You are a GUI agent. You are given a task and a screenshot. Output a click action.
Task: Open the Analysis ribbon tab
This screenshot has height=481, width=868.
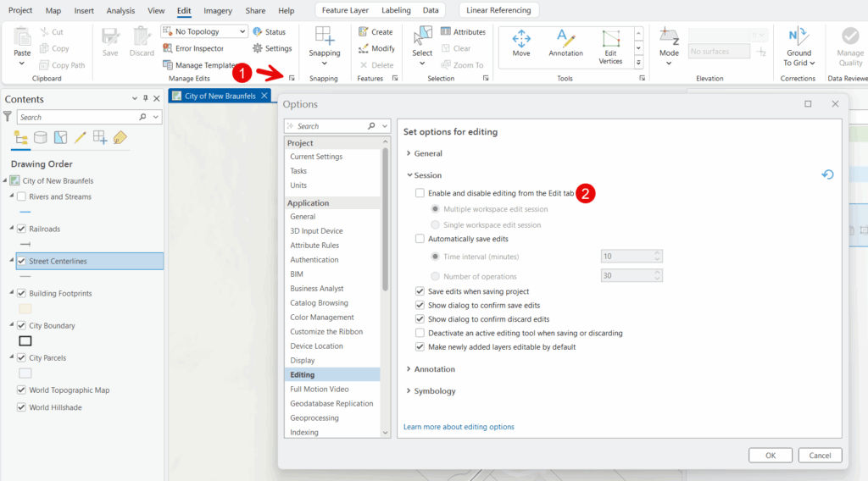click(120, 11)
